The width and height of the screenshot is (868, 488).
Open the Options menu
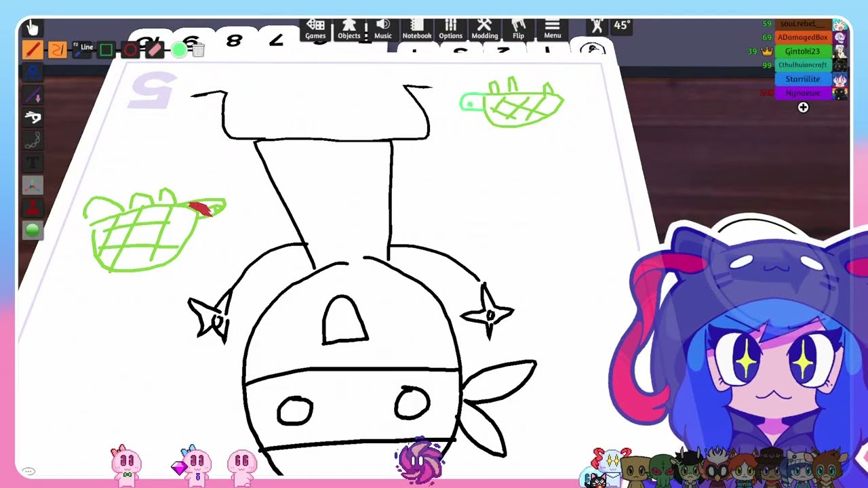(451, 28)
